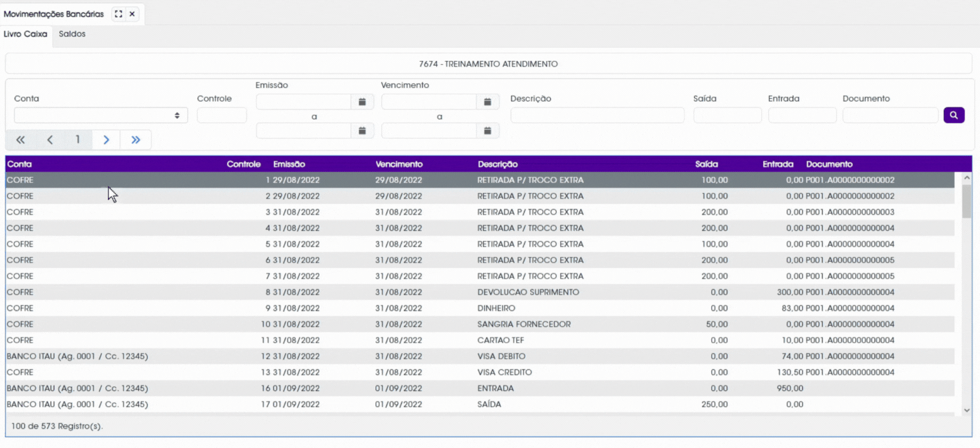Select COFRE account in control 1 row
This screenshot has width=980, height=448.
pyautogui.click(x=20, y=180)
